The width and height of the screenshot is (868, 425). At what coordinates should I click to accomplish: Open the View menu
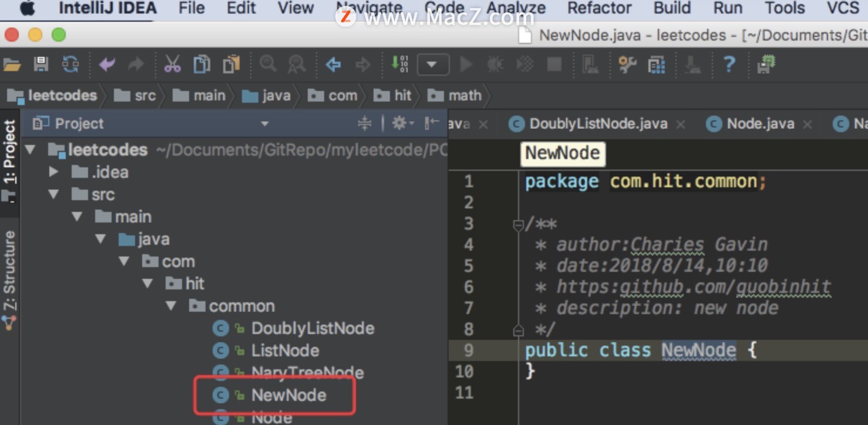(295, 8)
